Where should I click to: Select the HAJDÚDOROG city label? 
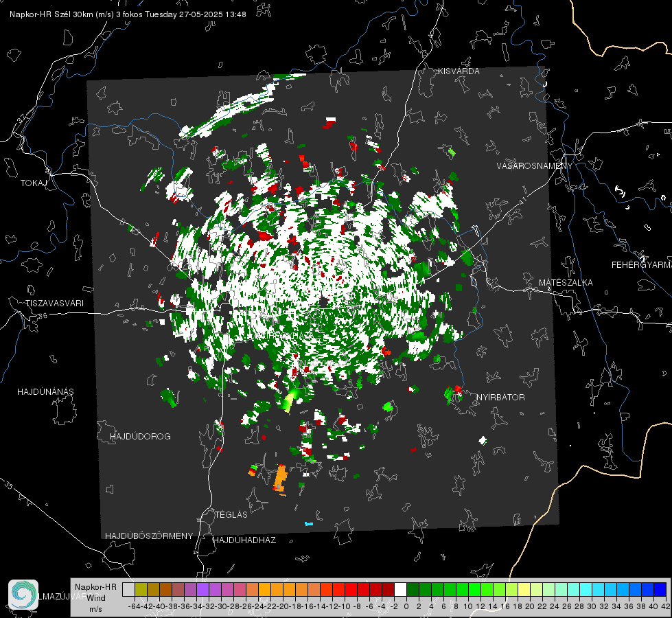pyautogui.click(x=140, y=437)
